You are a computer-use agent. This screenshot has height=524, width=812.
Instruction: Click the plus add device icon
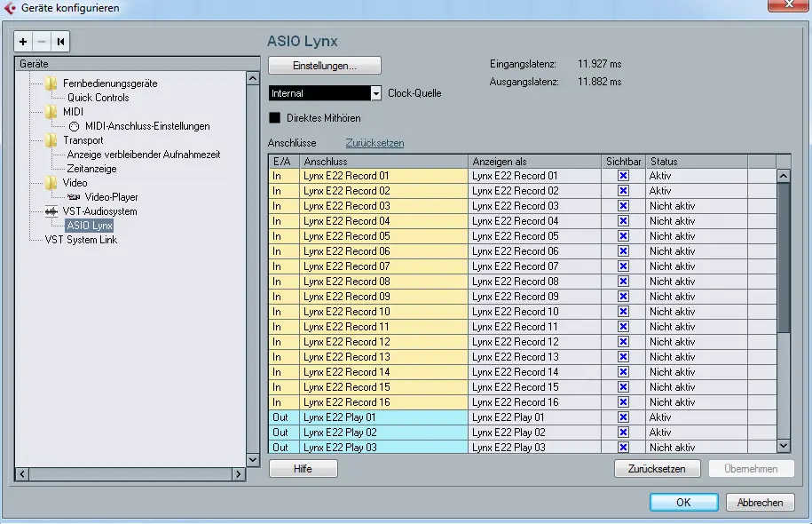(x=23, y=42)
